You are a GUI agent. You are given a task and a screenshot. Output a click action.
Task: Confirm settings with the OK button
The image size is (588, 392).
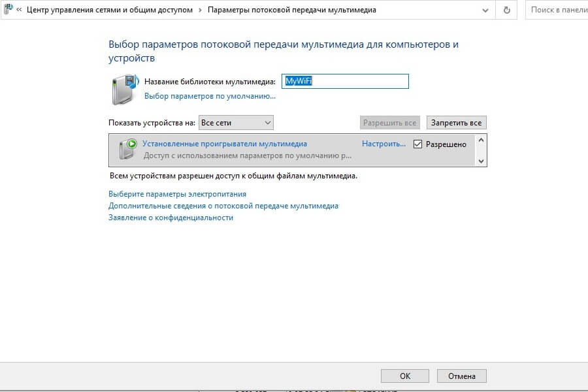click(405, 376)
